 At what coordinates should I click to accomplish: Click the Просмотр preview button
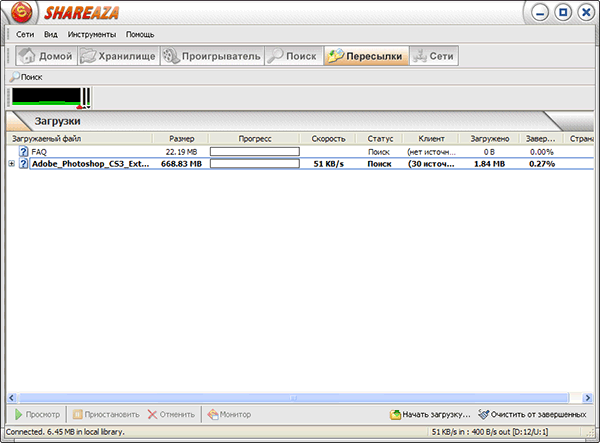pos(37,414)
